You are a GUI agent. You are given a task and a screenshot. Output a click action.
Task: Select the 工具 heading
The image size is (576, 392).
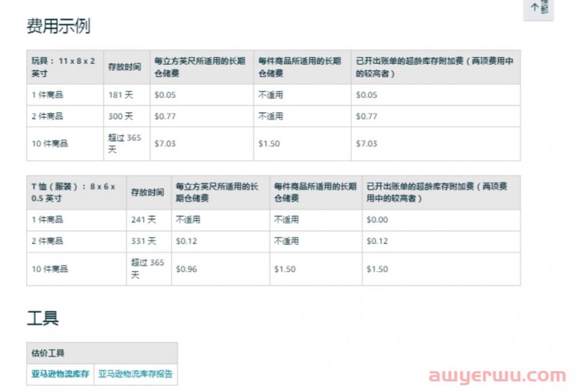(x=43, y=318)
